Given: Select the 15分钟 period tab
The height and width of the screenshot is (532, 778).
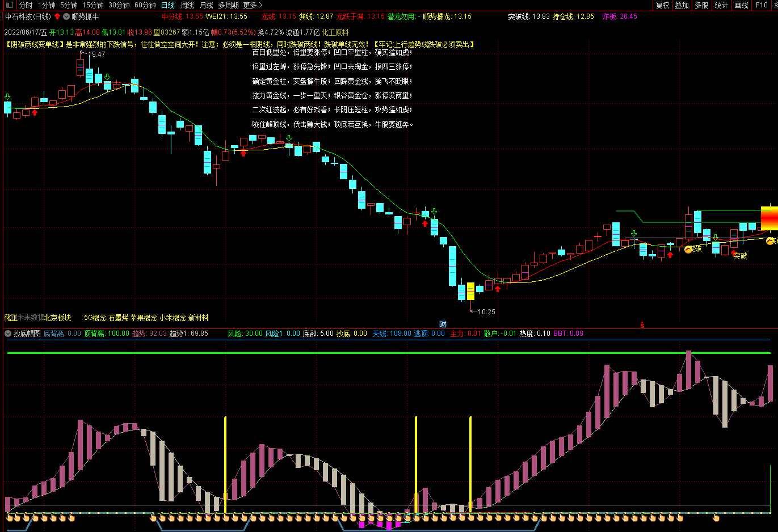Looking at the screenshot, I should [93, 5].
